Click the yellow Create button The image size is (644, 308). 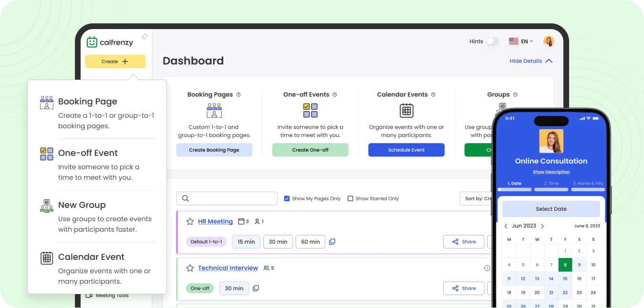pyautogui.click(x=115, y=62)
